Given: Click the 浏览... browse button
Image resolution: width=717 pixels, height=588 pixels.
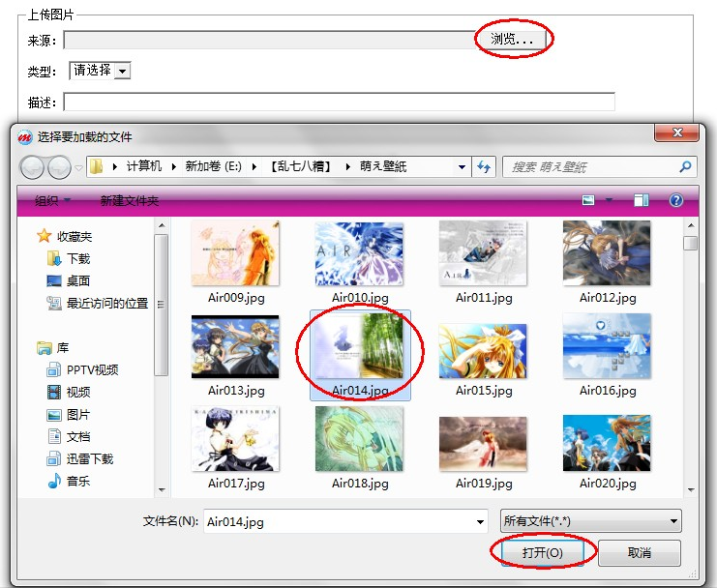Looking at the screenshot, I should pos(512,40).
